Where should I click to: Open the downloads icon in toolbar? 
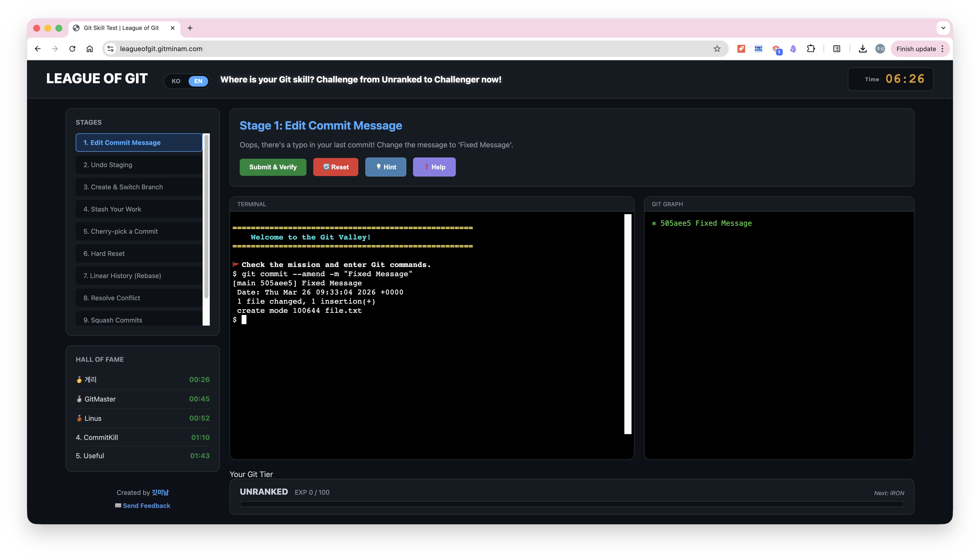point(862,49)
